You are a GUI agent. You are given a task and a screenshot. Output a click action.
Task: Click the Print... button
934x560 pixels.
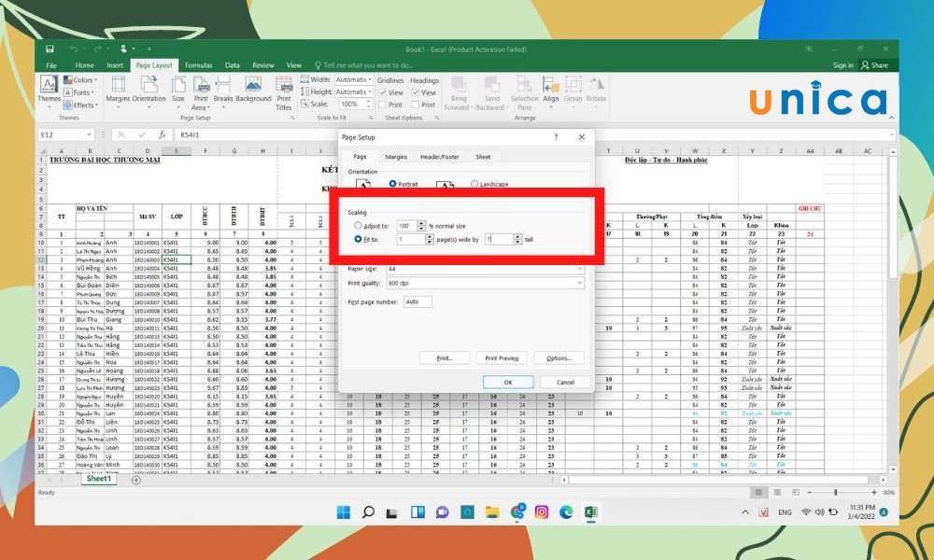(445, 358)
